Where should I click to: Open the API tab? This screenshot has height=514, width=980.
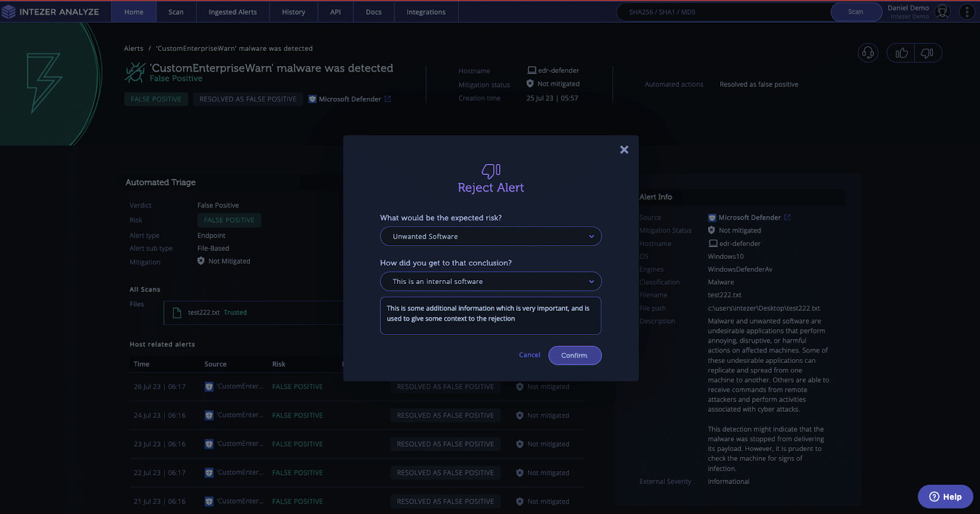tap(336, 12)
